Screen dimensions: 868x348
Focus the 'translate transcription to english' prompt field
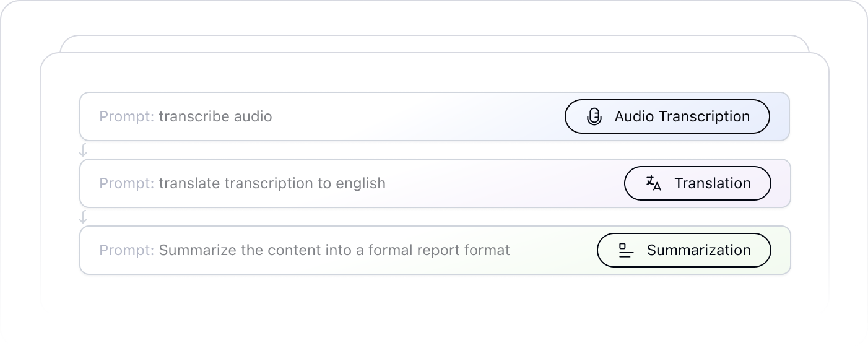pos(435,183)
